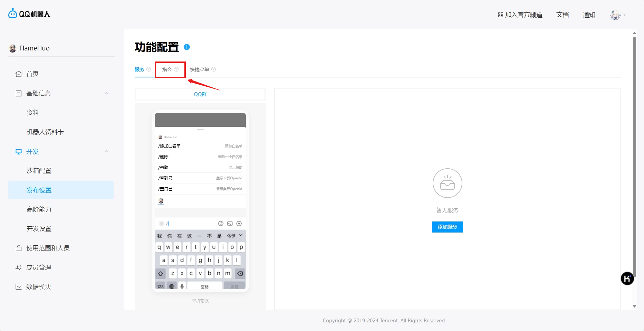Click FlameHuo bot avatar in sidebar
Screen dimensions: 644x331
coord(12,48)
